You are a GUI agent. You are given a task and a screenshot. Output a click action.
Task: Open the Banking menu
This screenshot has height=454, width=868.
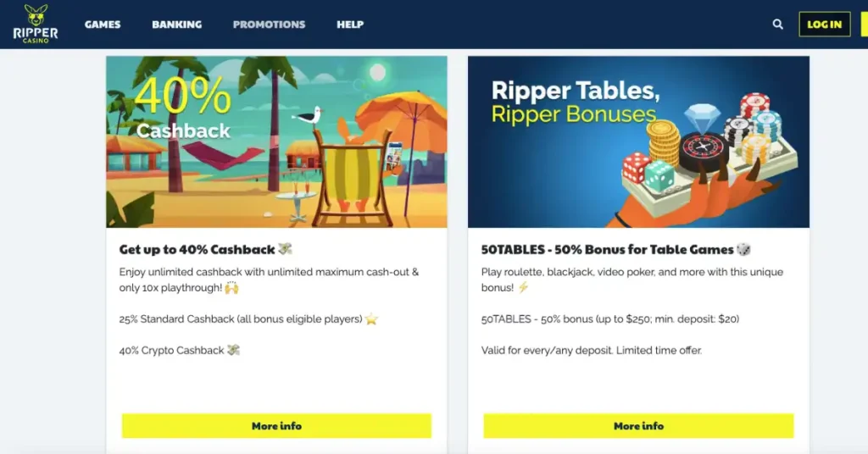click(176, 25)
